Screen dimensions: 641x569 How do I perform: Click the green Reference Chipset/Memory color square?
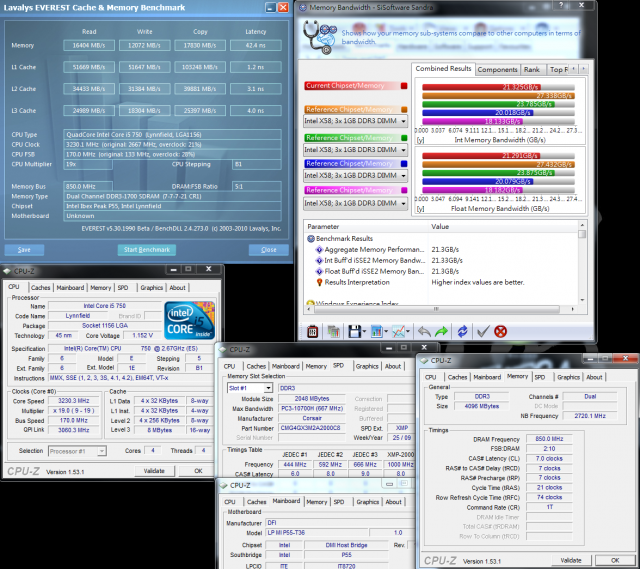(404, 138)
